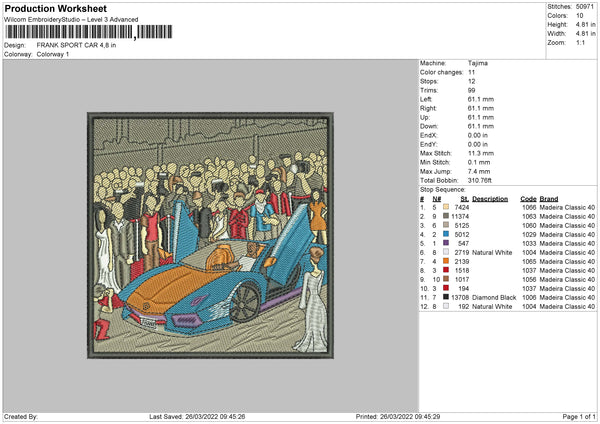Click the 'EndY:' label
The image size is (600, 424).
coord(429,144)
